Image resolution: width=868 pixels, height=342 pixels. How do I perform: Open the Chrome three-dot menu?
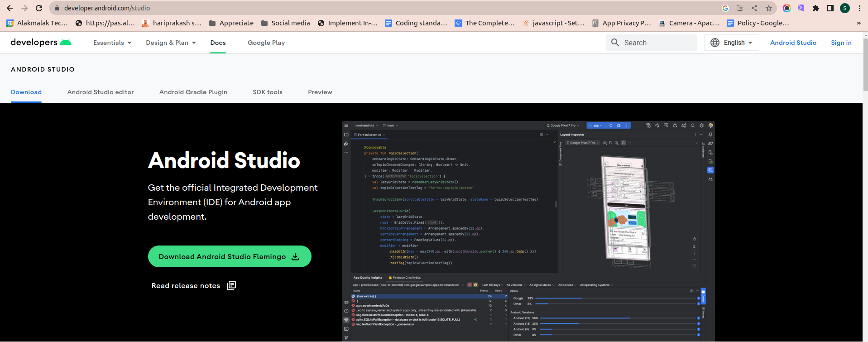[859, 8]
